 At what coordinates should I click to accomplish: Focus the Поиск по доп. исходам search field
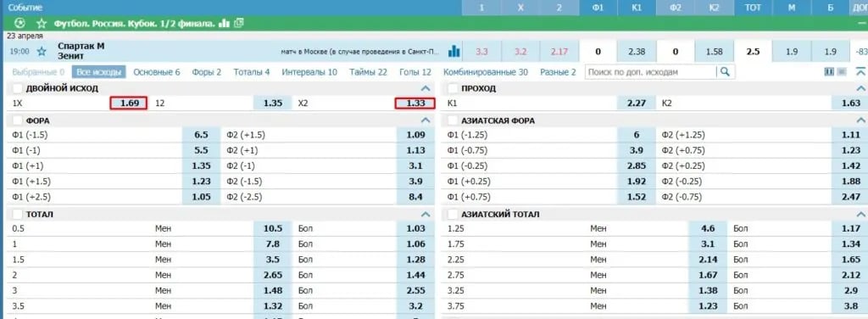coord(651,72)
